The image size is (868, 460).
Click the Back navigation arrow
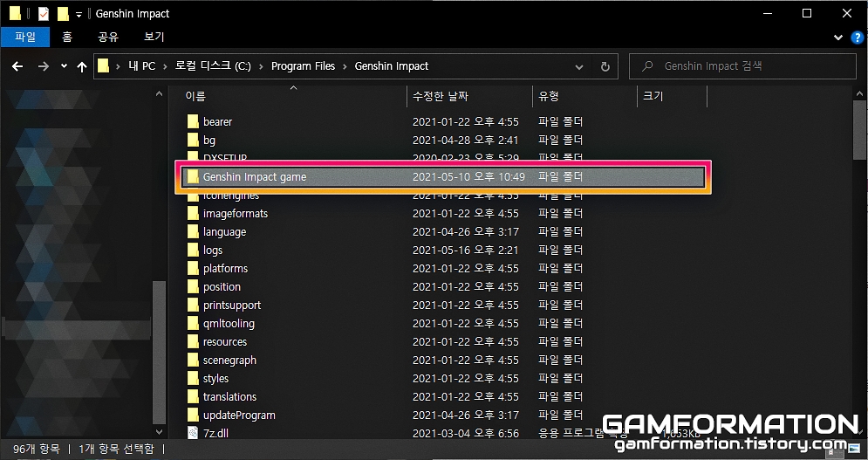[x=17, y=66]
